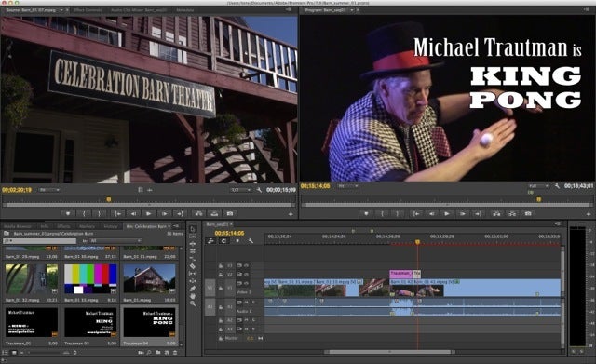Open Effect Controls tab

point(88,10)
